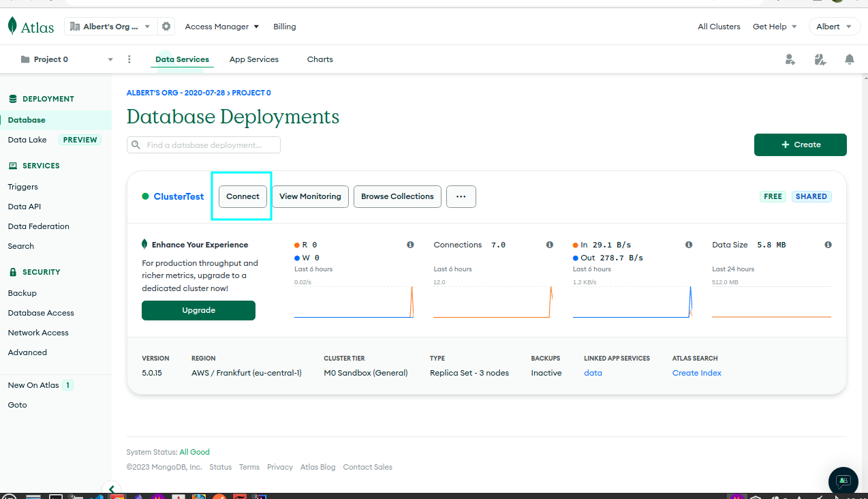Click info icon next to Connections metric
The width and height of the screenshot is (868, 499).
tap(549, 245)
